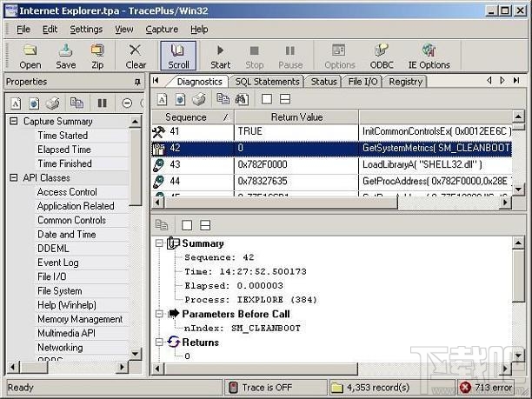The width and height of the screenshot is (532, 399).
Task: Click the minus-circle icon in Properties toolbar
Action: click(x=127, y=103)
